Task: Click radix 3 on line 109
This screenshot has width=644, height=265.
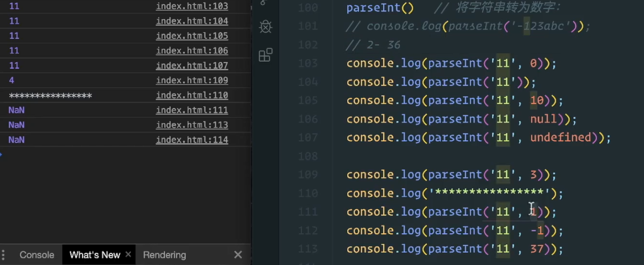Action: click(x=533, y=175)
